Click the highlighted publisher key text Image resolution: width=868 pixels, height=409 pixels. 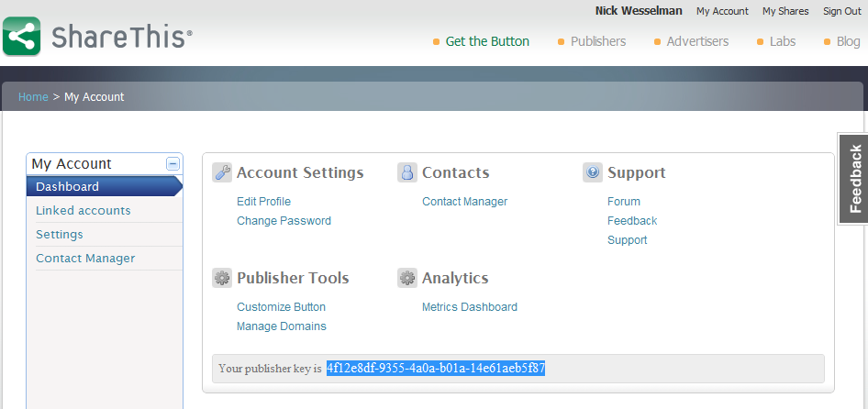436,369
